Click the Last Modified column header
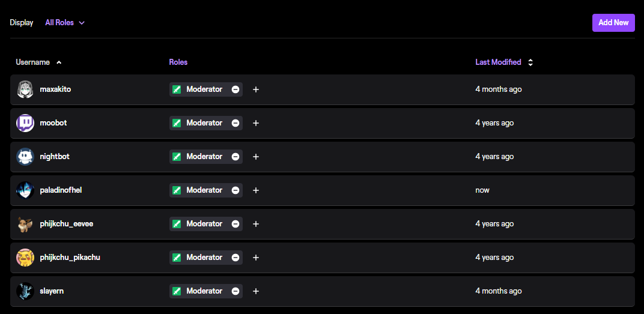The image size is (644, 314). coord(498,62)
